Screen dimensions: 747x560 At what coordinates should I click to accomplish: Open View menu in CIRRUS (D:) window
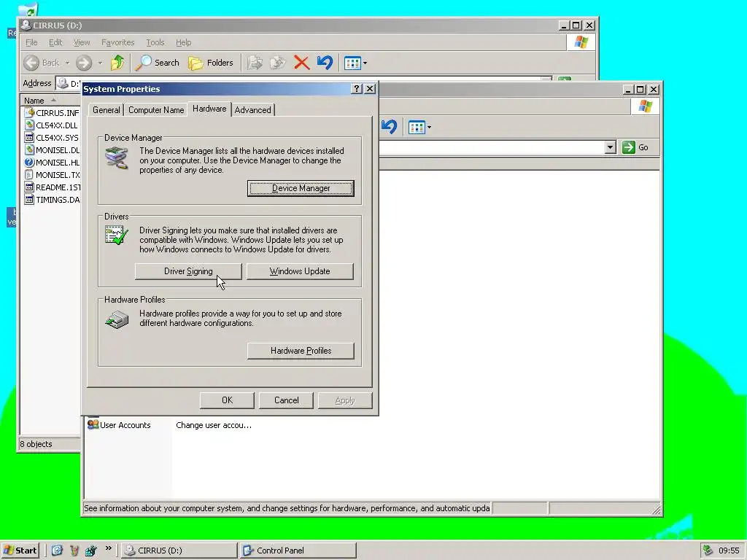click(x=82, y=42)
